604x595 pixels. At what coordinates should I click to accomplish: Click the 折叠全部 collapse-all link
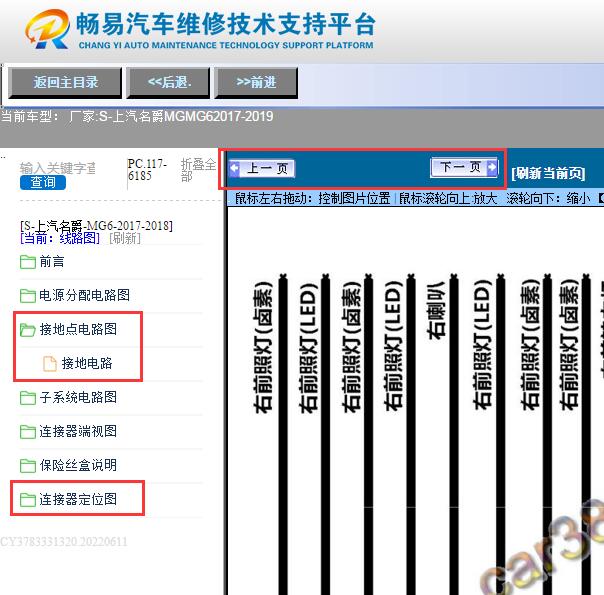tap(198, 170)
